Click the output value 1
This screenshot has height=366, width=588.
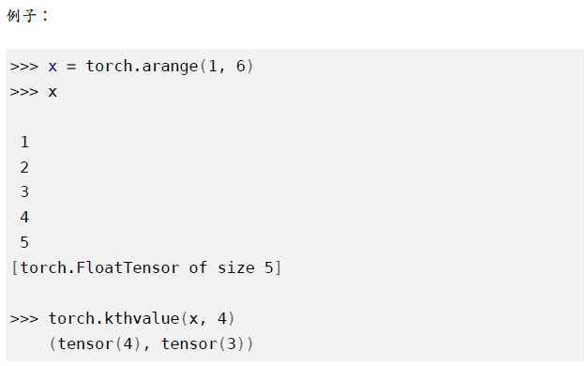[24, 143]
